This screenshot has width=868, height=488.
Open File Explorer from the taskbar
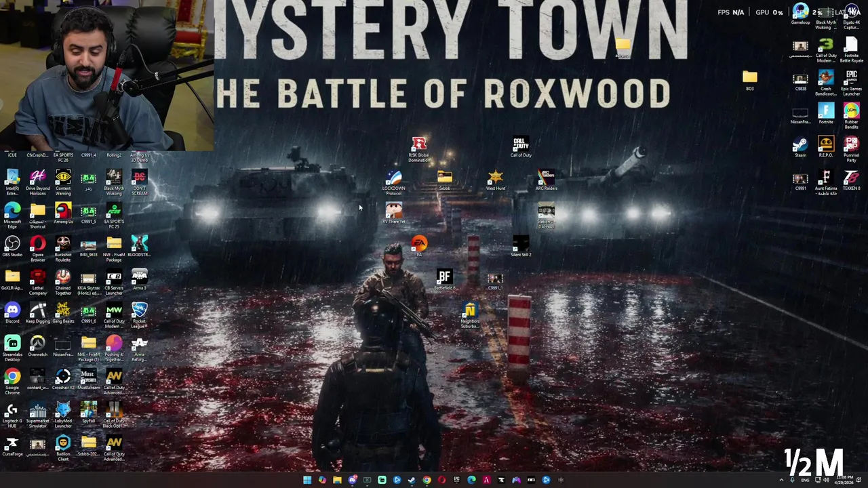pos(337,480)
